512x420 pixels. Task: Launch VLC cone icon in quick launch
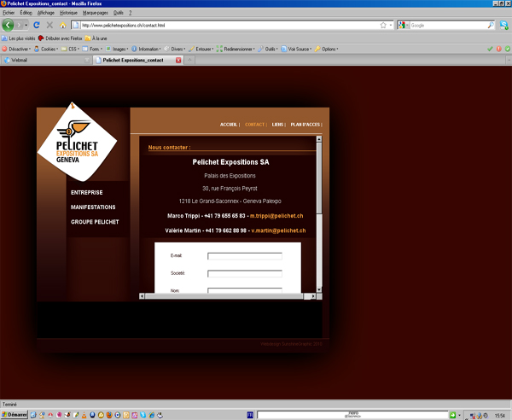pos(84,415)
